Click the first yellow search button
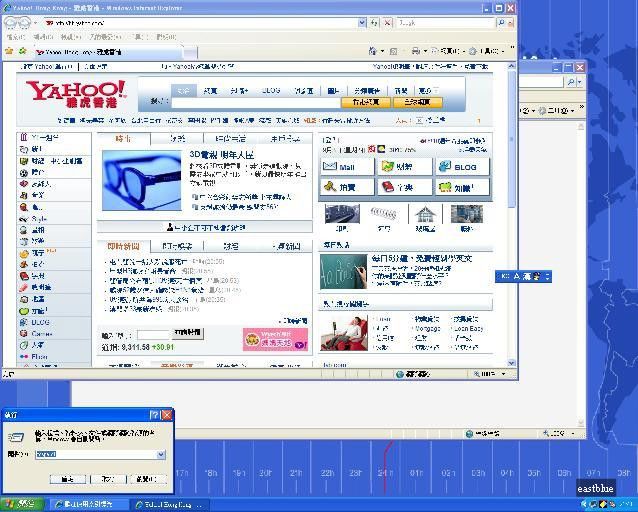The image size is (638, 512). [x=366, y=102]
